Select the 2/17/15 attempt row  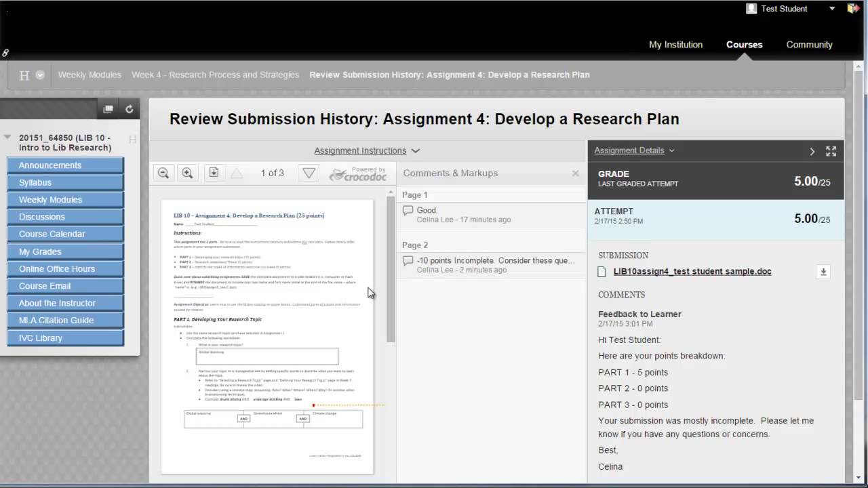coord(715,220)
